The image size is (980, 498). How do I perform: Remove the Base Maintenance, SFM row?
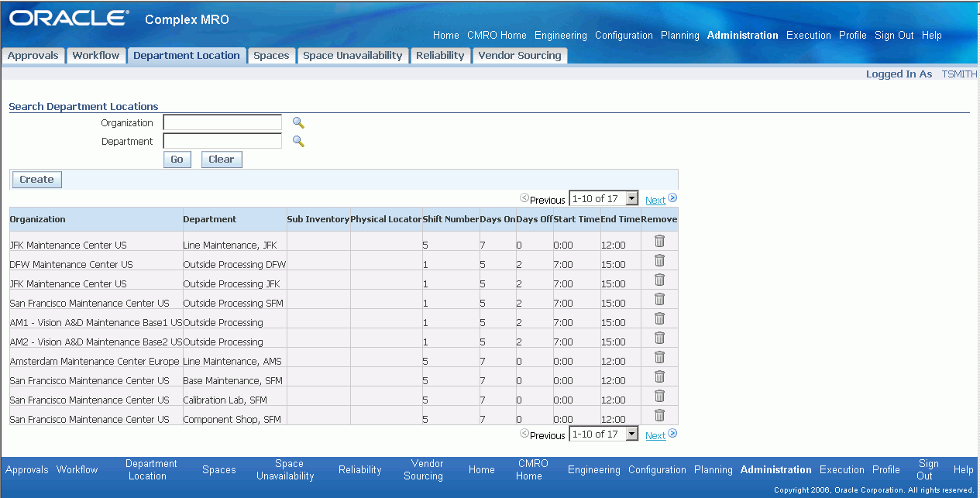pyautogui.click(x=659, y=376)
